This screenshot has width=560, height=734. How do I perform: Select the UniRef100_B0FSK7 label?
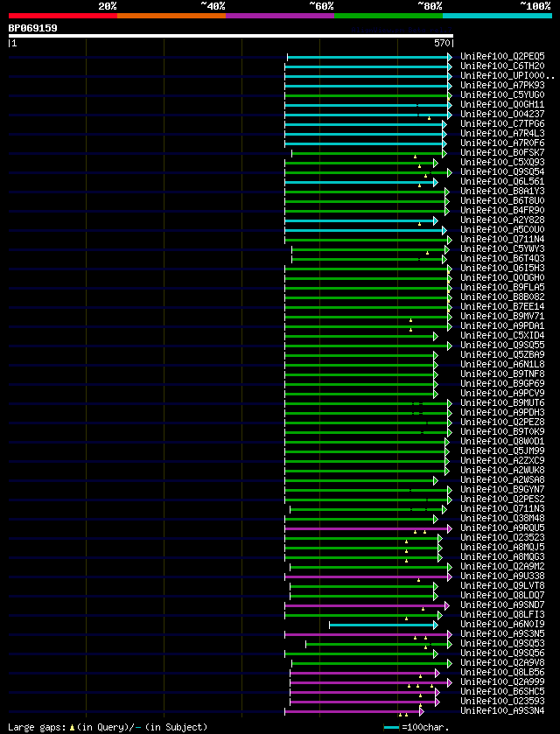click(502, 152)
